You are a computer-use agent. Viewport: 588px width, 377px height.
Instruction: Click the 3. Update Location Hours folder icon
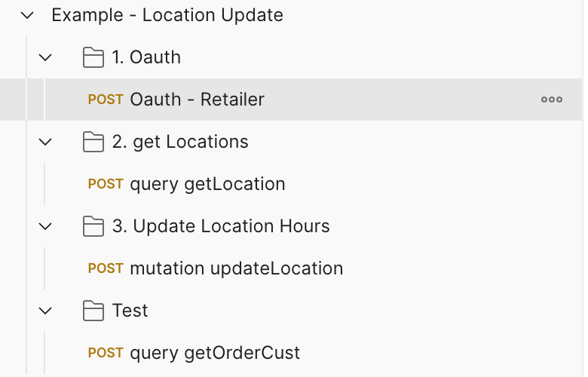tap(93, 226)
